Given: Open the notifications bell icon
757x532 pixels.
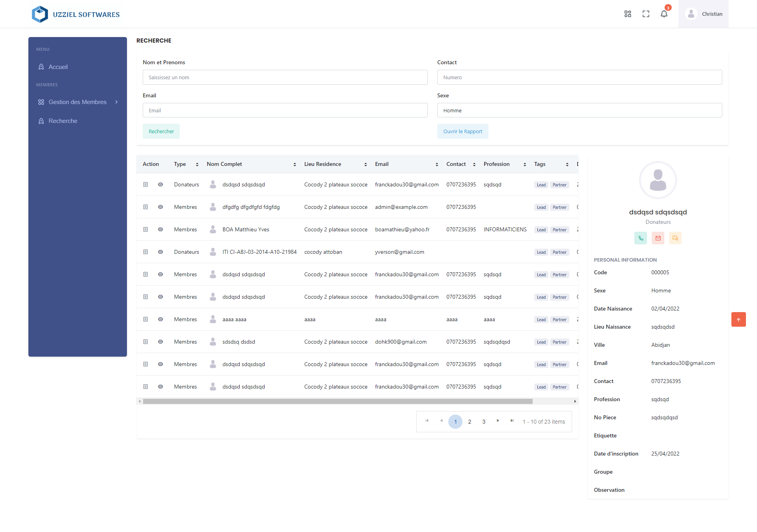Looking at the screenshot, I should (664, 14).
